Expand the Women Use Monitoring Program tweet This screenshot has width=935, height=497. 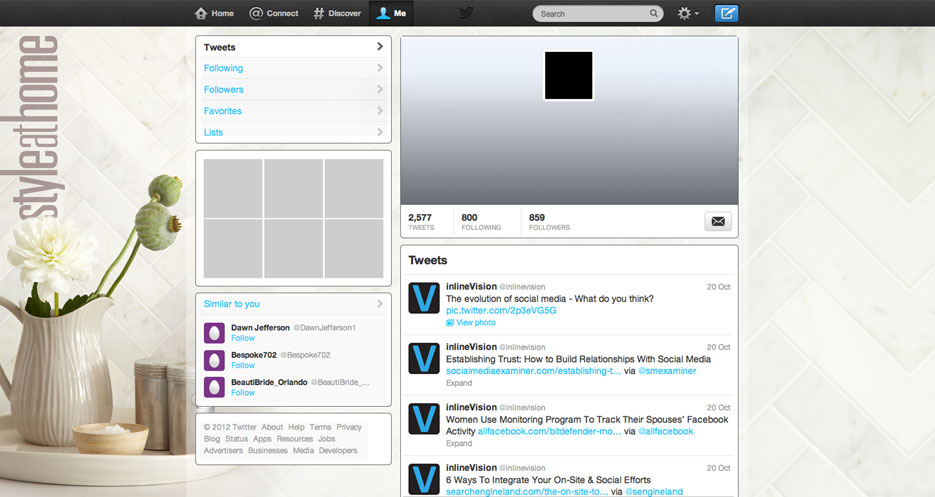459,443
